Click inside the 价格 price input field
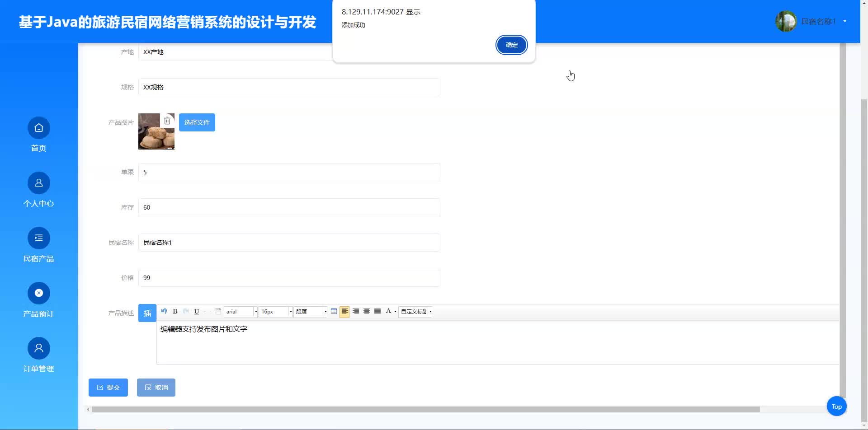868x430 pixels. click(x=289, y=278)
